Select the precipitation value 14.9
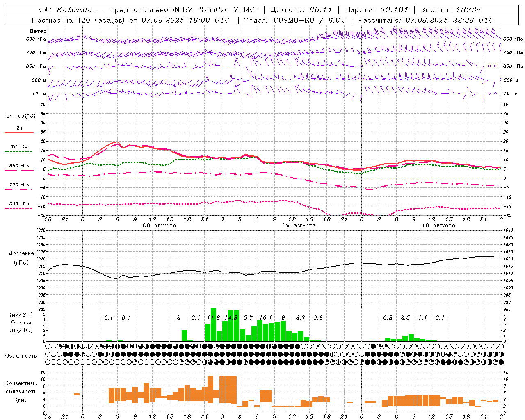 tap(231, 318)
